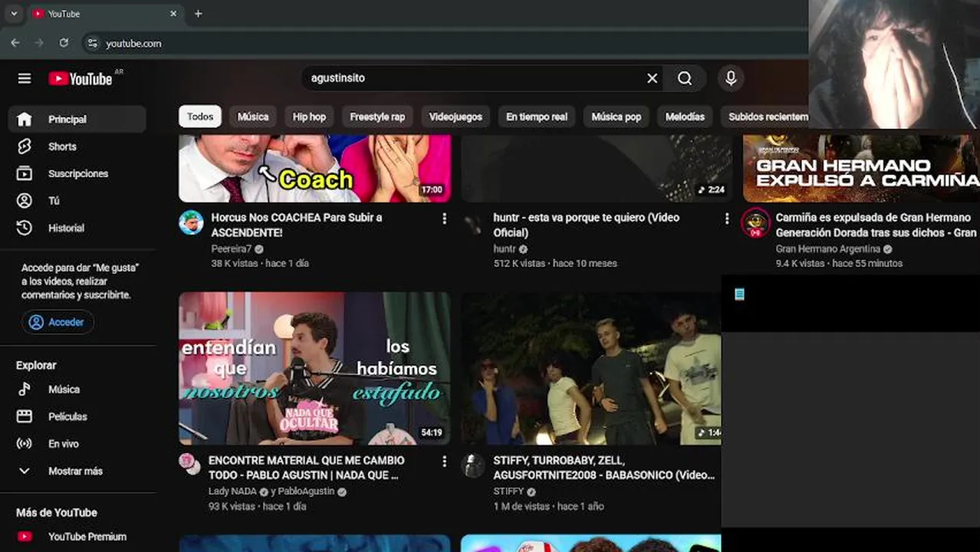Open Peereira7 channel name link
Viewport: 980px width, 552px height.
(x=232, y=249)
